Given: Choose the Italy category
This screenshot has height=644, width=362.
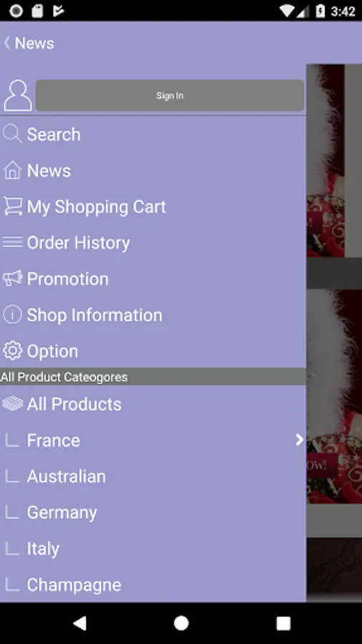Looking at the screenshot, I should (x=152, y=549).
